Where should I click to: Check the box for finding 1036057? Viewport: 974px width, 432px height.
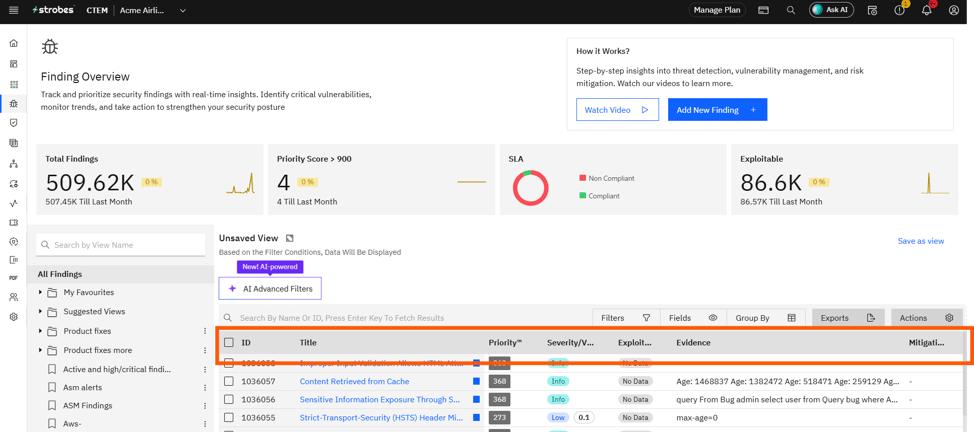(x=229, y=381)
